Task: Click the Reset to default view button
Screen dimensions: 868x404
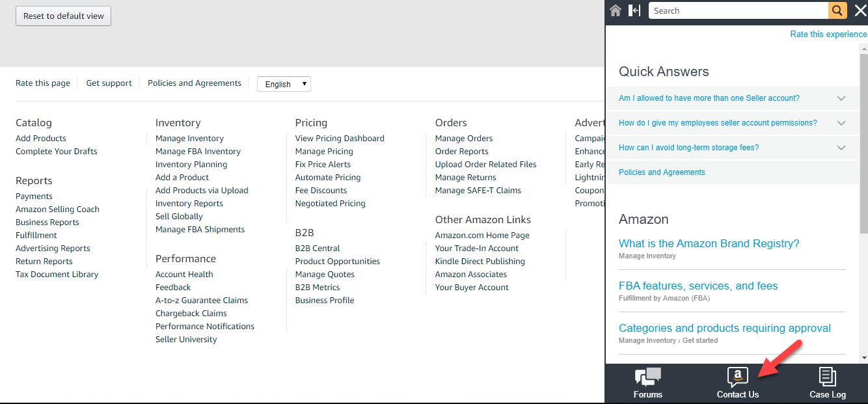Action: point(63,16)
